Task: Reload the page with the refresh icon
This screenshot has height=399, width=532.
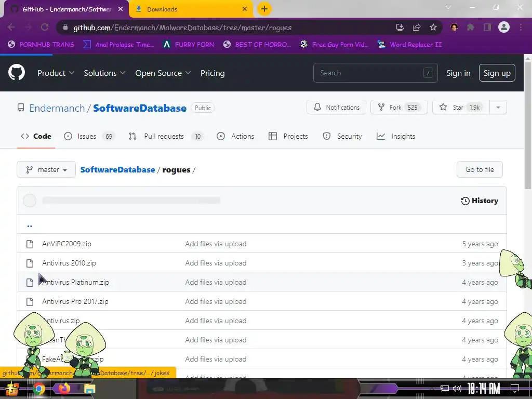Action: point(45,27)
